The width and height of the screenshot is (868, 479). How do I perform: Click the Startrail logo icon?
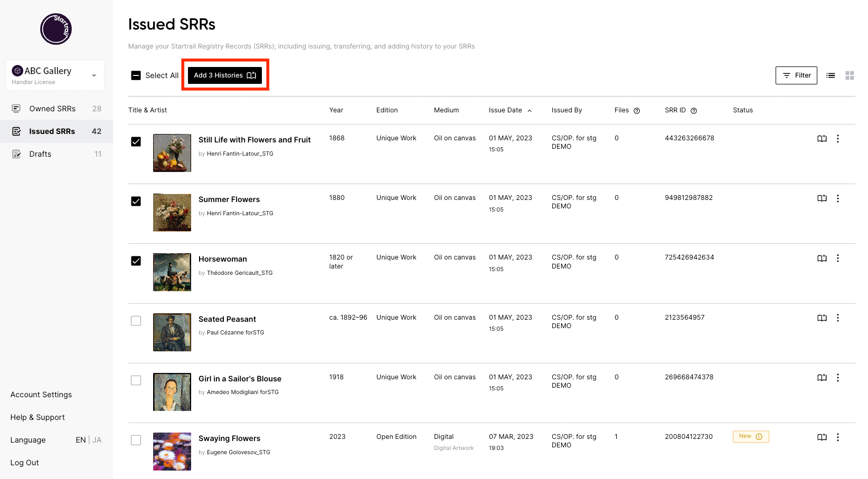click(x=56, y=29)
